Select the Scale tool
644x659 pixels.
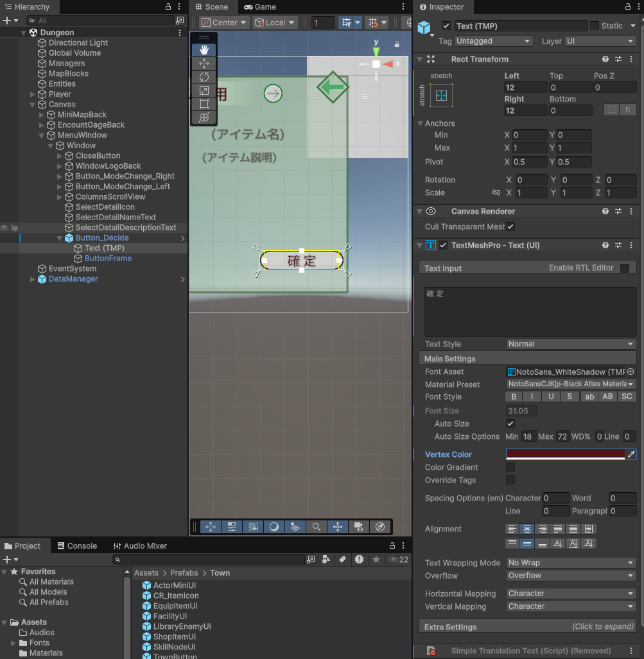(204, 90)
